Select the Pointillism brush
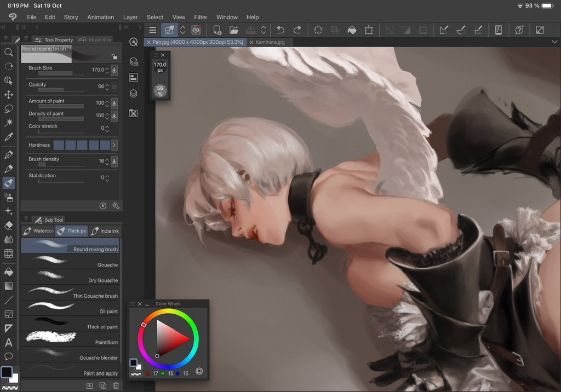Screen dimensions: 561x392 (x=70, y=339)
